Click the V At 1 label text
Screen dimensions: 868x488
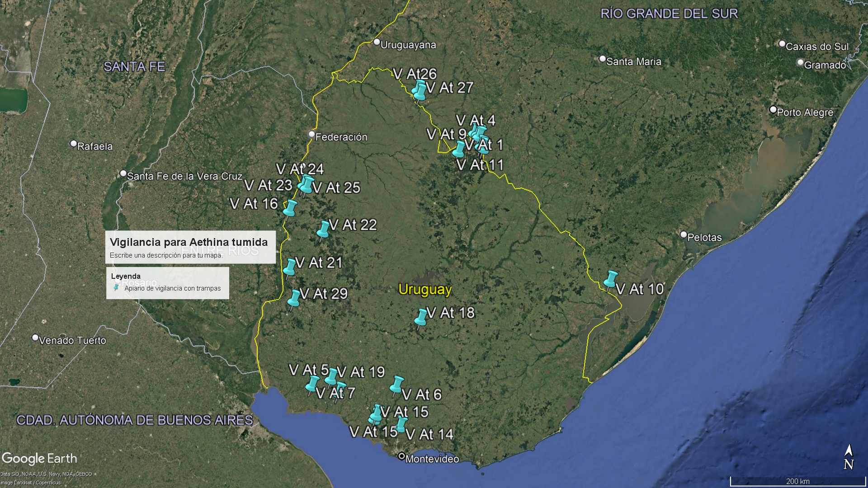[484, 145]
